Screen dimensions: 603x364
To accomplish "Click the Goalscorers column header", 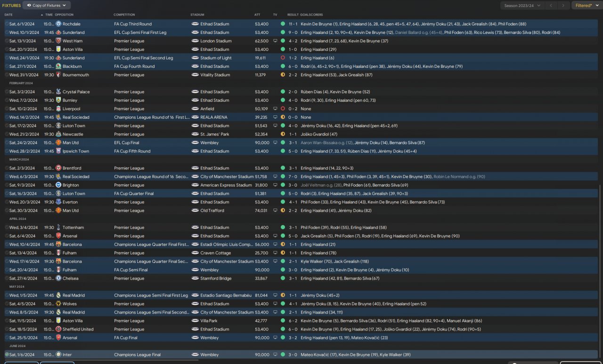I will (x=311, y=15).
